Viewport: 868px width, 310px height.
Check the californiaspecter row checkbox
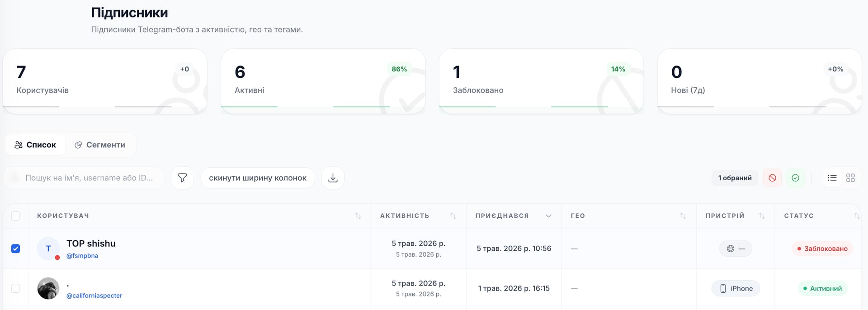[15, 288]
